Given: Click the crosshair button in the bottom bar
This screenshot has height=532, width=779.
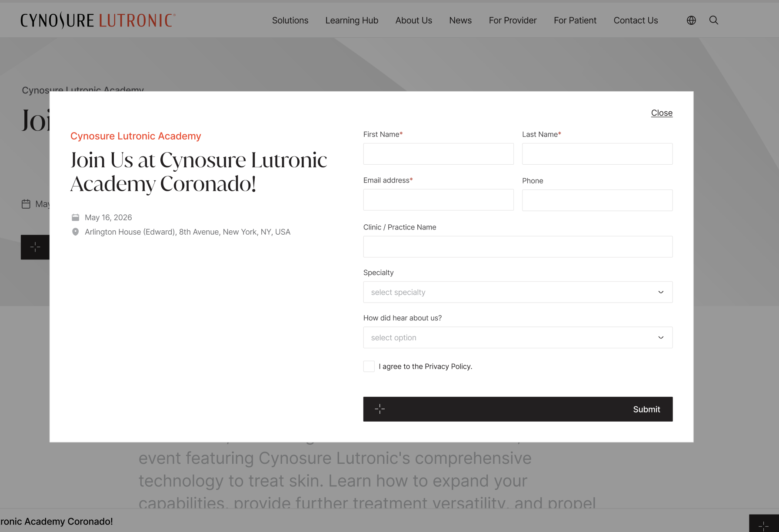Looking at the screenshot, I should click(x=764, y=523).
